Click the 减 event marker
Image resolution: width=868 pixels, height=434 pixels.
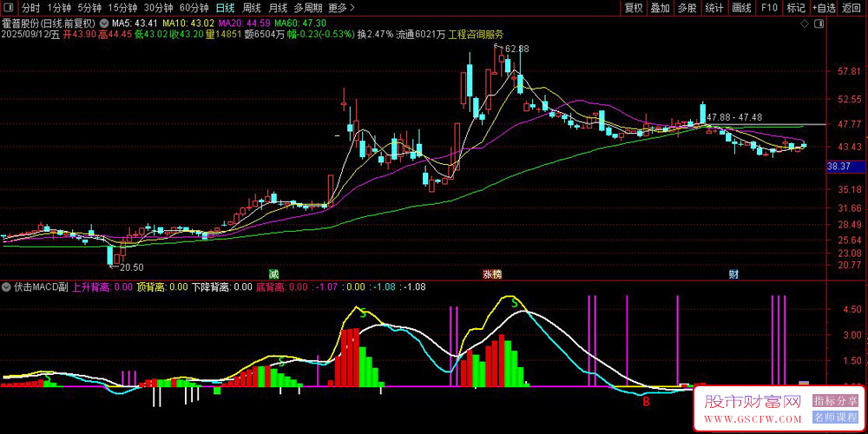click(273, 274)
